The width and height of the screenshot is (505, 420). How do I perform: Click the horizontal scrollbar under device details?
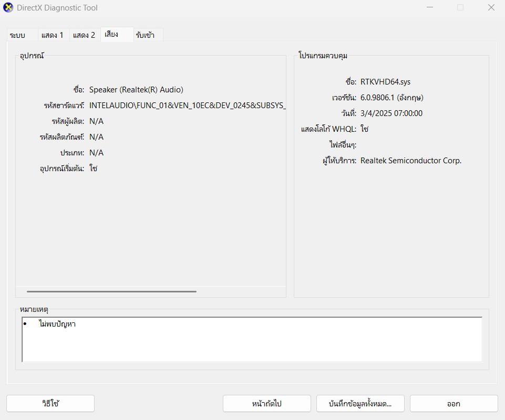pos(110,290)
